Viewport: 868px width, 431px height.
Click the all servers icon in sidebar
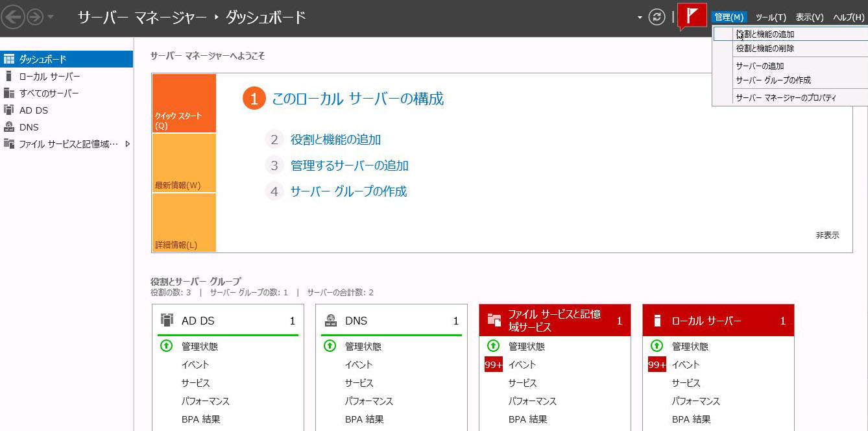tap(9, 93)
